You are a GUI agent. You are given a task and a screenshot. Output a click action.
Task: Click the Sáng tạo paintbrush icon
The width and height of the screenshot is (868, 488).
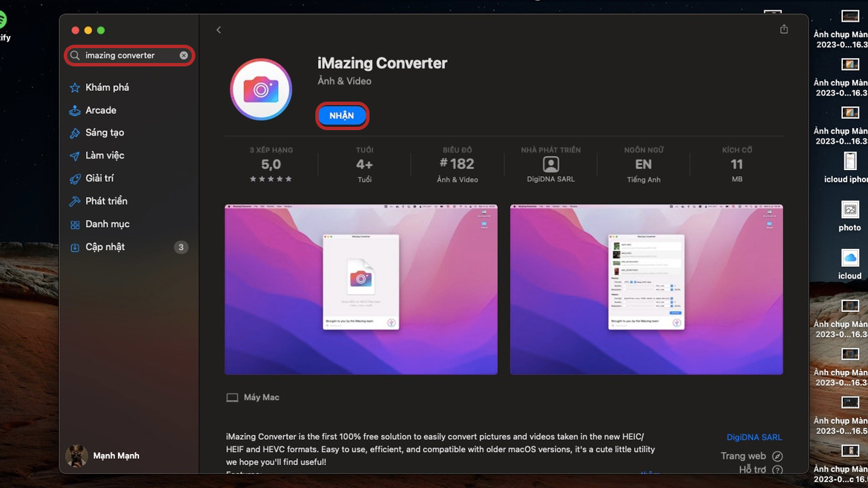pos(75,134)
